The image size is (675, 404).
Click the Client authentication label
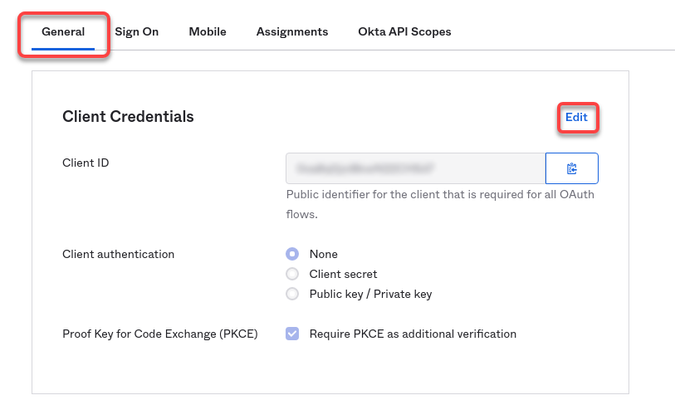tap(118, 254)
